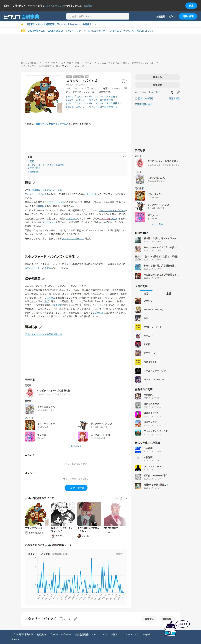Image resolution: width=201 pixels, height=644 pixels.
Task: Open LEGENDSZ-A trending topic
Action: pos(55,31)
